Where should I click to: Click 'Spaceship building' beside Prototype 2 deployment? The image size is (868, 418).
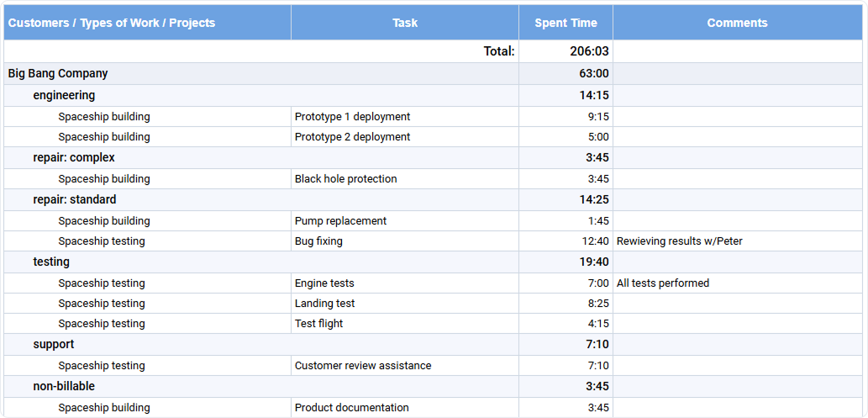click(104, 137)
